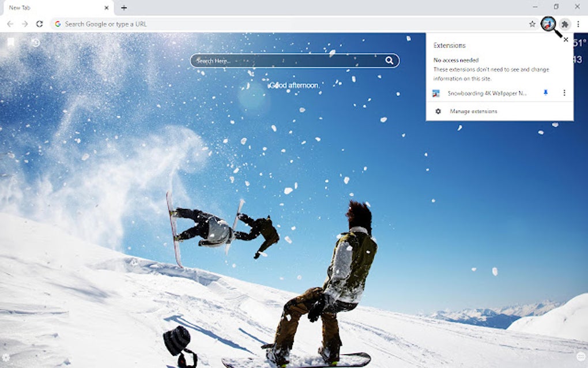Open the Chrome three-dot menu
588x368 pixels.
click(x=579, y=24)
